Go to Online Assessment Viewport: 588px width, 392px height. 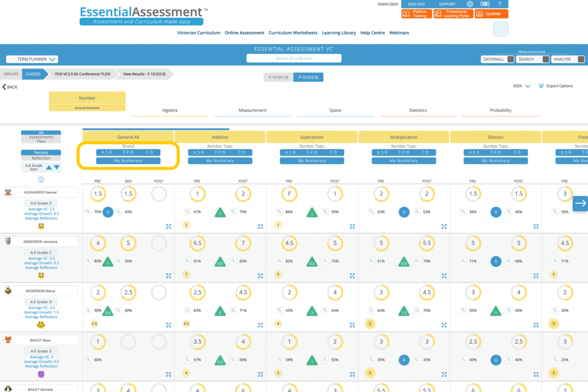(245, 33)
